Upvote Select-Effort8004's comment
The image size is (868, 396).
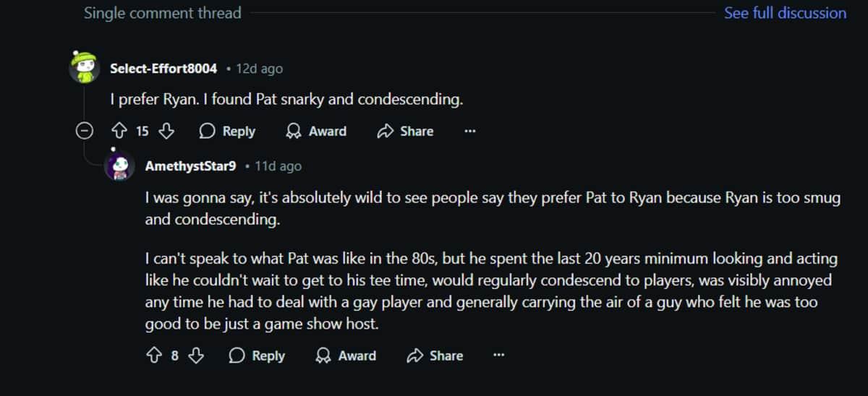(119, 132)
